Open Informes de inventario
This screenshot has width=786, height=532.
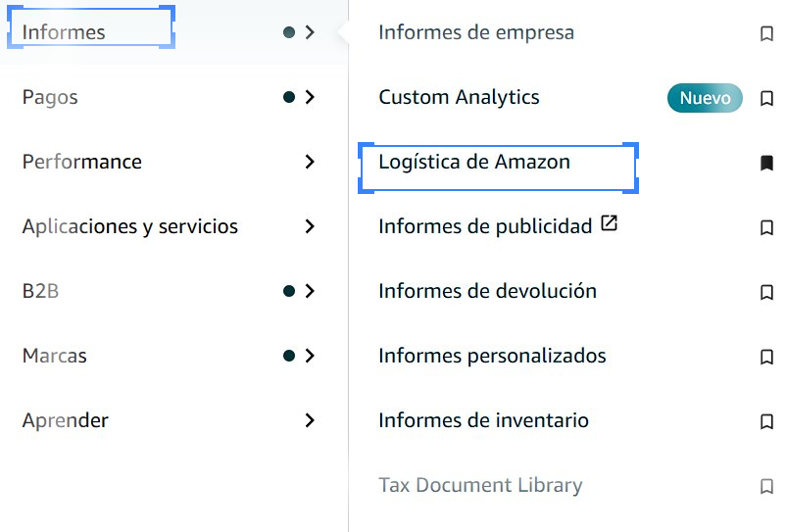point(483,420)
